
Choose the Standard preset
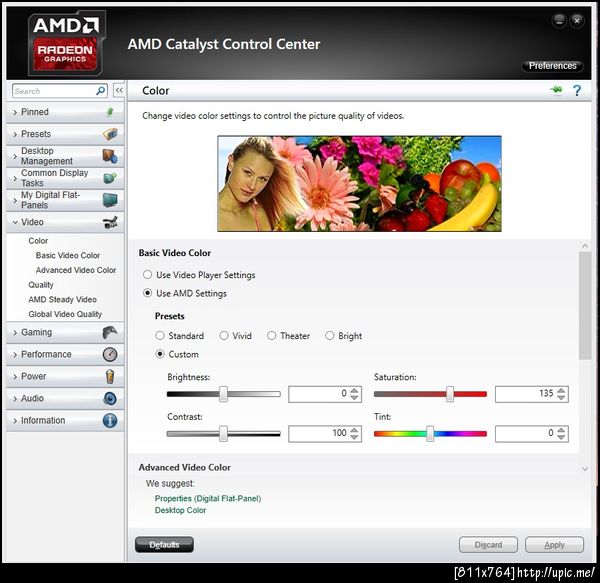(x=160, y=335)
